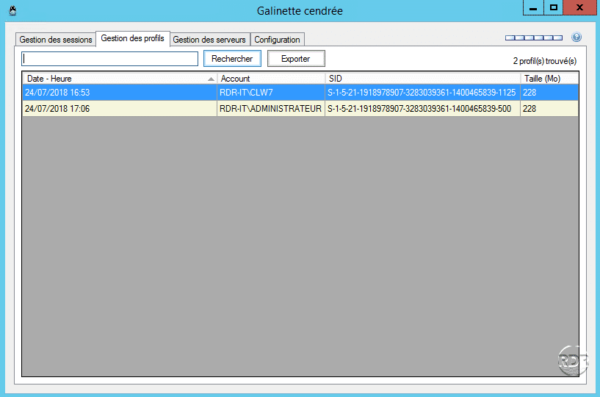Select the RDR-IT\ADMINISTRATEUR profile row

(x=300, y=109)
